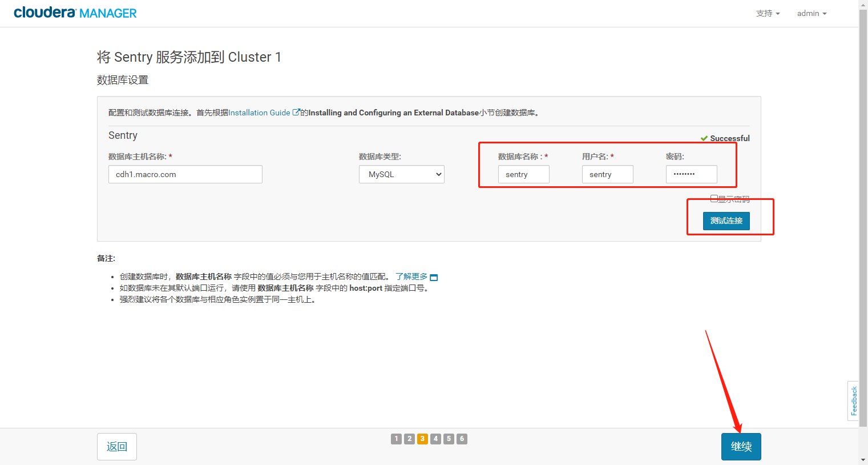Click the 测试连接 test connection button

pyautogui.click(x=726, y=221)
